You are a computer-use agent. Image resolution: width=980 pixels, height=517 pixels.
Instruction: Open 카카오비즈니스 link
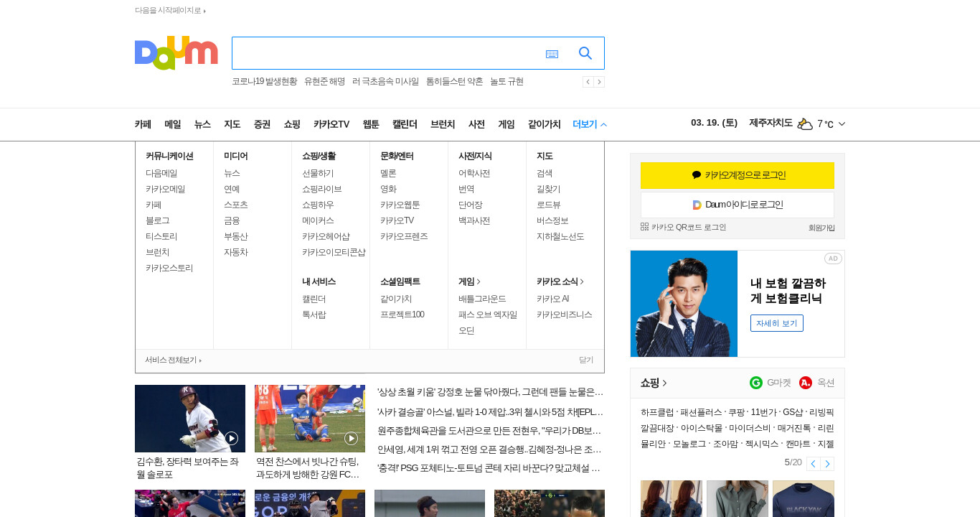[x=565, y=315]
